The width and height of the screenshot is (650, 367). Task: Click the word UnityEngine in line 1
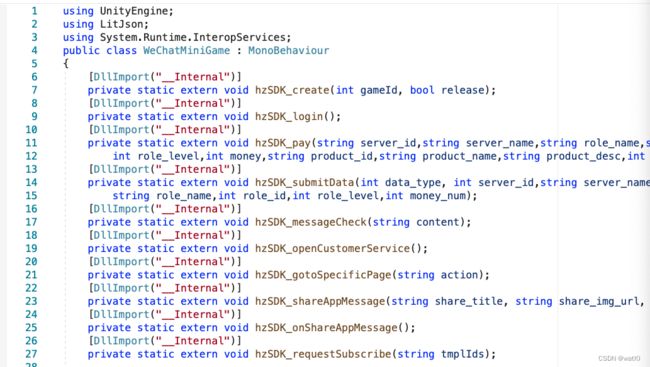[133, 11]
